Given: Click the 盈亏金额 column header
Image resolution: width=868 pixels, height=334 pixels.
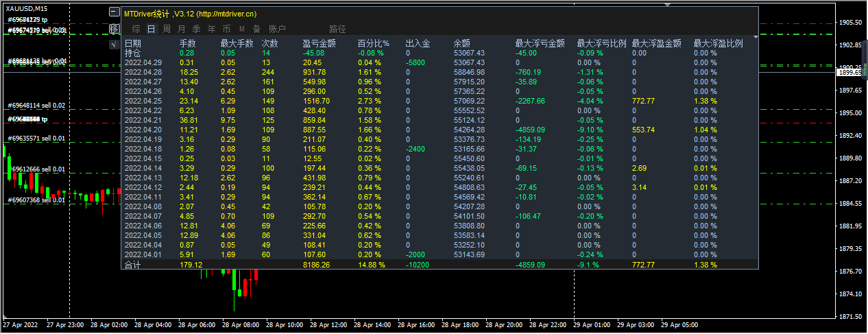Looking at the screenshot, I should click(320, 43).
